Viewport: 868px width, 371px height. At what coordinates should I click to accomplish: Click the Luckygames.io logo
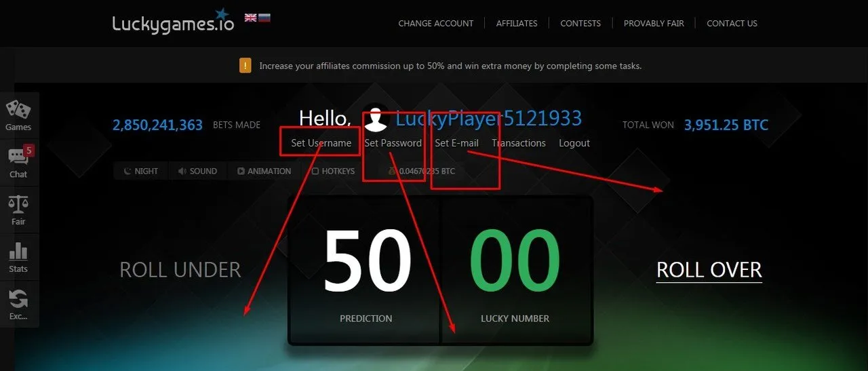click(x=173, y=21)
